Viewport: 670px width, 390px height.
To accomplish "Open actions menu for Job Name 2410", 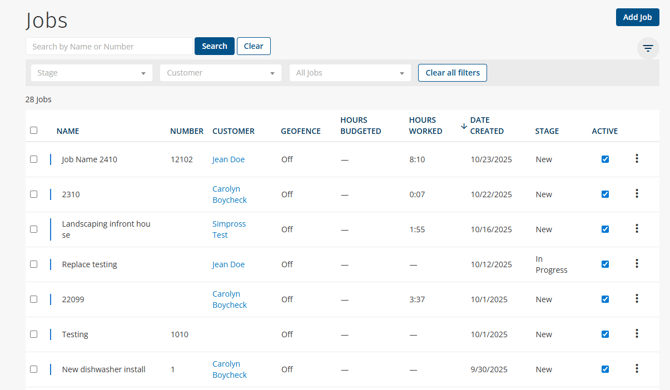I will point(637,158).
